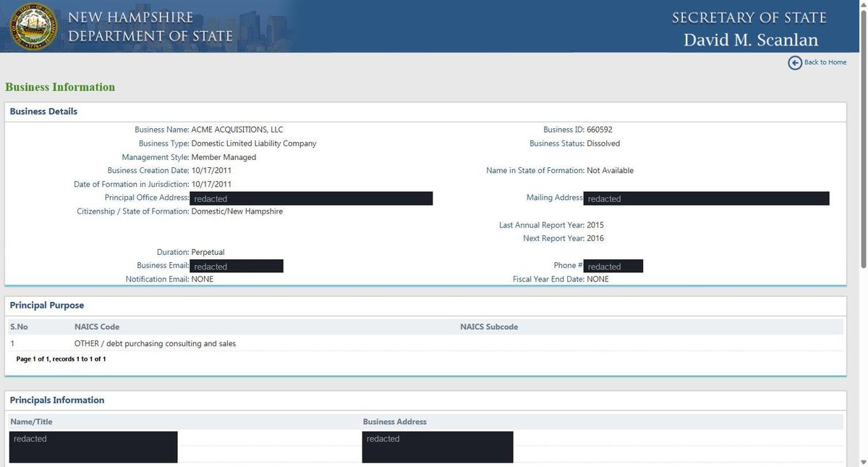This screenshot has height=467, width=868.
Task: Click the Next Report Year 2016
Action: click(595, 238)
